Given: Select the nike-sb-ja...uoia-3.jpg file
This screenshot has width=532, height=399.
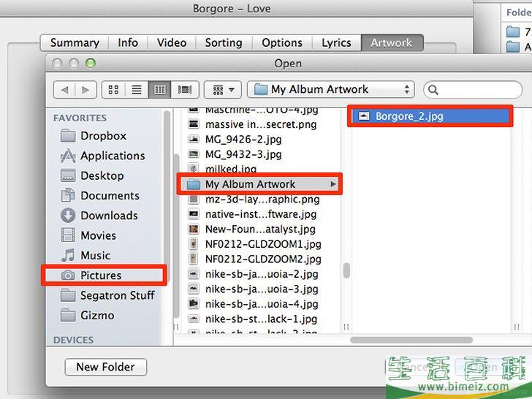Looking at the screenshot, I should click(261, 289).
